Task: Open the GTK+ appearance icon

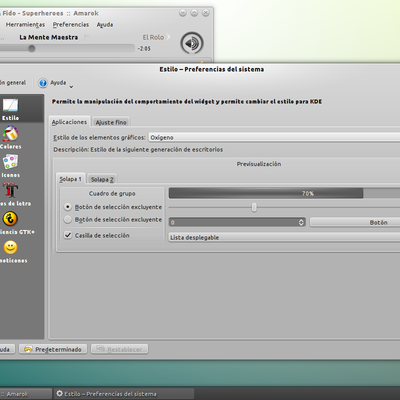Action: coord(10,219)
